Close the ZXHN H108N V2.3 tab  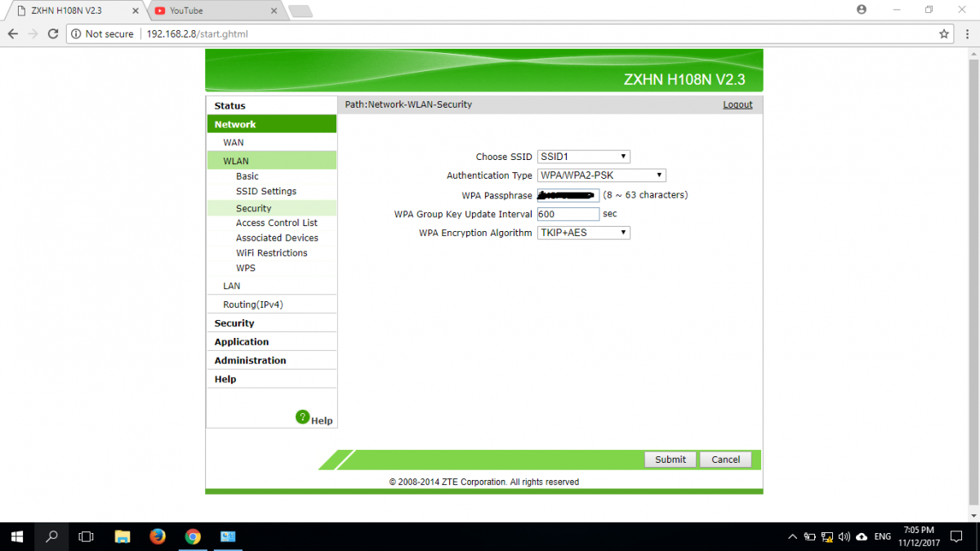point(134,11)
